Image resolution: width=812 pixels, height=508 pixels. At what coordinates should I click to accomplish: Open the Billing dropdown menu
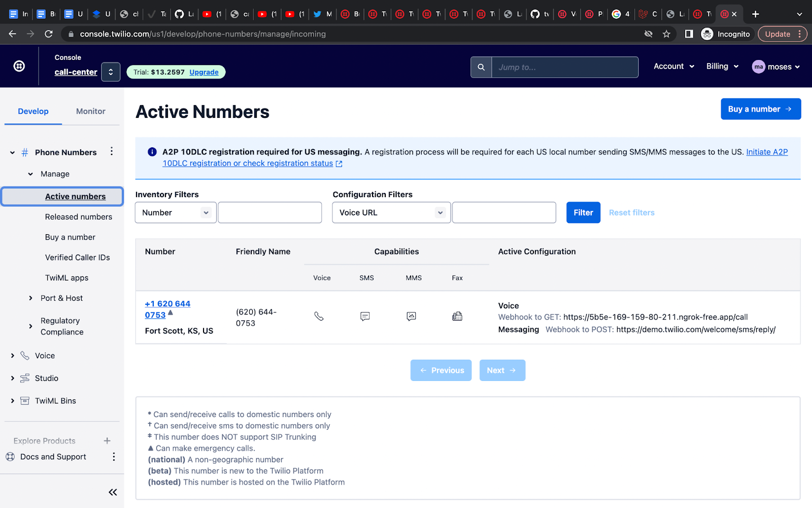coord(722,66)
